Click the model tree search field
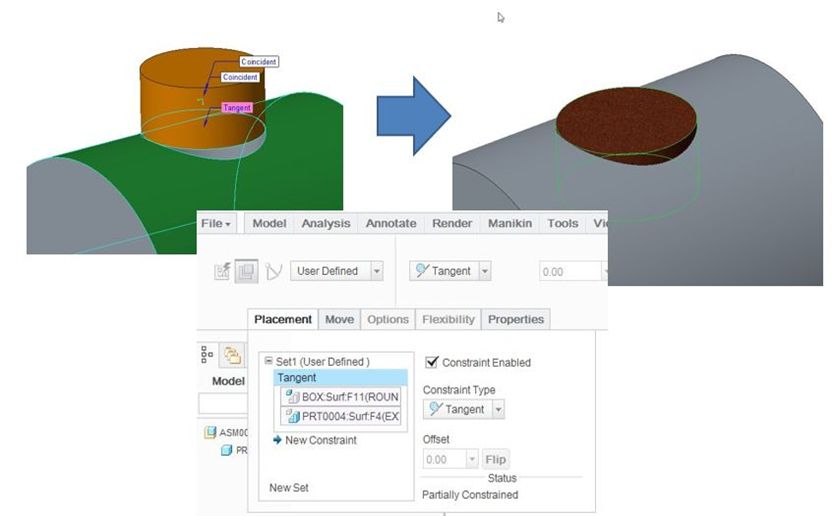The width and height of the screenshot is (835, 516). [224, 404]
